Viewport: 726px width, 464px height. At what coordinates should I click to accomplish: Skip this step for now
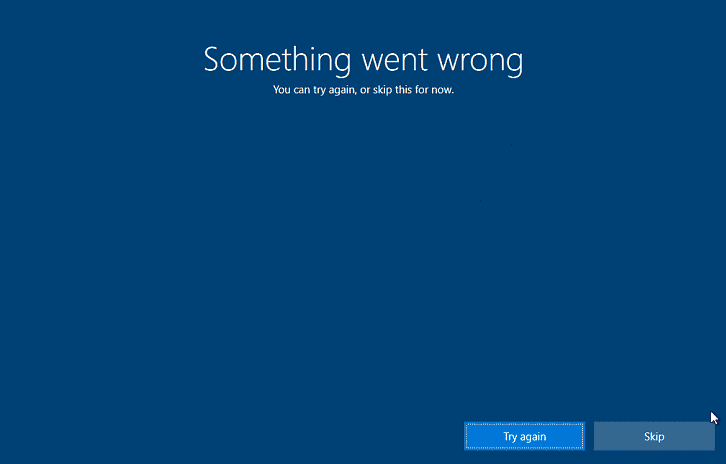point(654,436)
